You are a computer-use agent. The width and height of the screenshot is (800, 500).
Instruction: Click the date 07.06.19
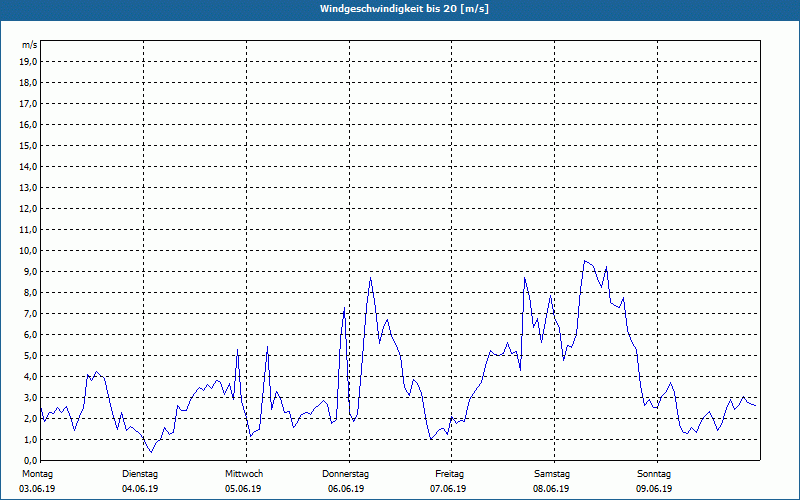[x=448, y=489]
